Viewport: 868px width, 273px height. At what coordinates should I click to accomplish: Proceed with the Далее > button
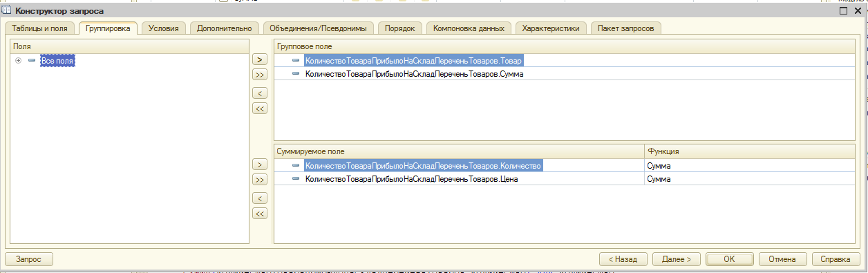click(x=677, y=259)
